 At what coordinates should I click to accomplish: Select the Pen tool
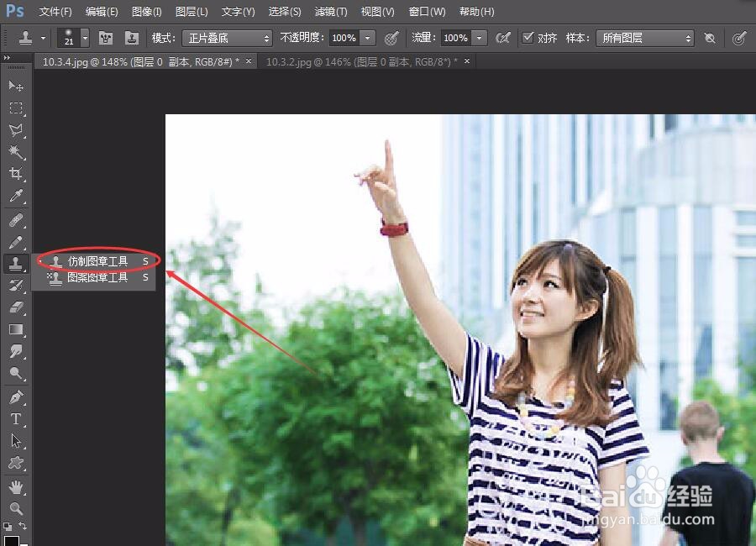coord(15,397)
